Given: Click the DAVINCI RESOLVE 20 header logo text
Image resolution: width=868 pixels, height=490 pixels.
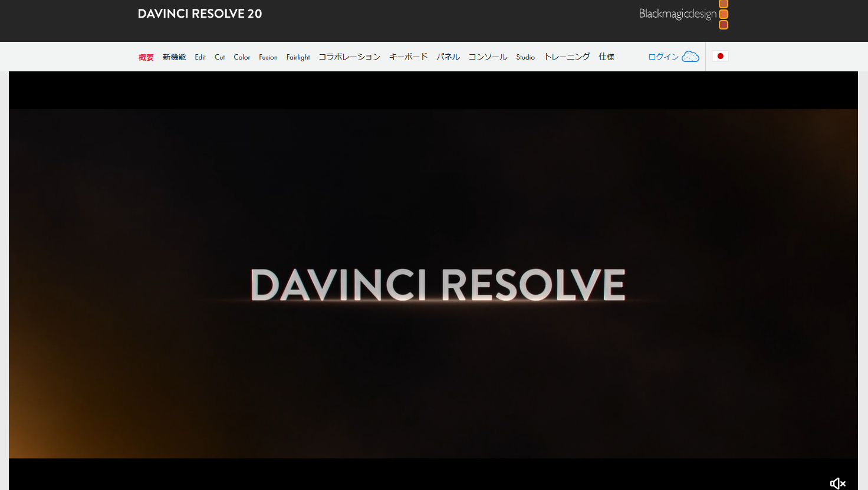Looking at the screenshot, I should pyautogui.click(x=199, y=13).
